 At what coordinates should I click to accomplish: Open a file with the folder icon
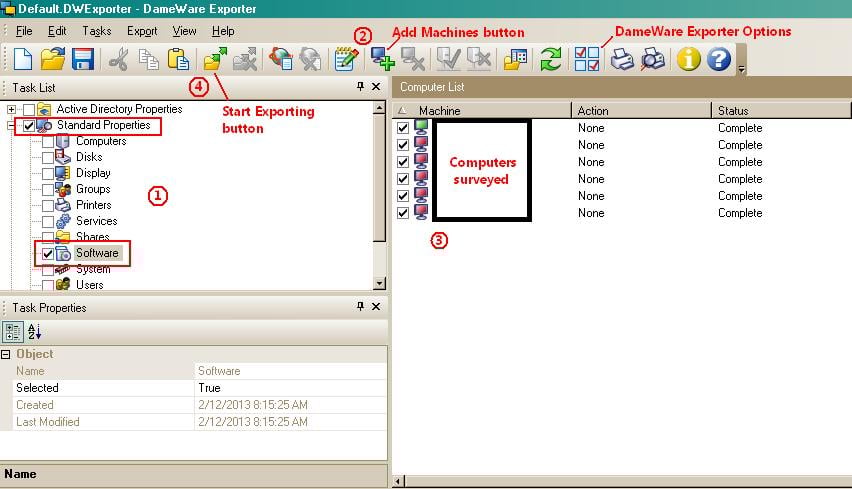53,59
